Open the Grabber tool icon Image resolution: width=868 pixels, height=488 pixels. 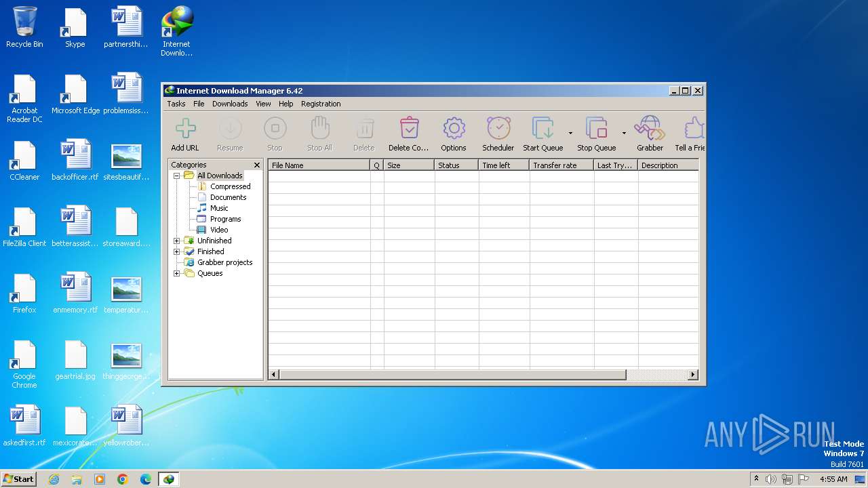(x=650, y=128)
